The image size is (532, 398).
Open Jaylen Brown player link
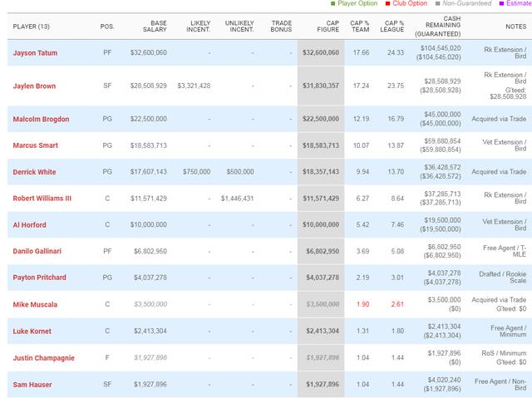34,86
